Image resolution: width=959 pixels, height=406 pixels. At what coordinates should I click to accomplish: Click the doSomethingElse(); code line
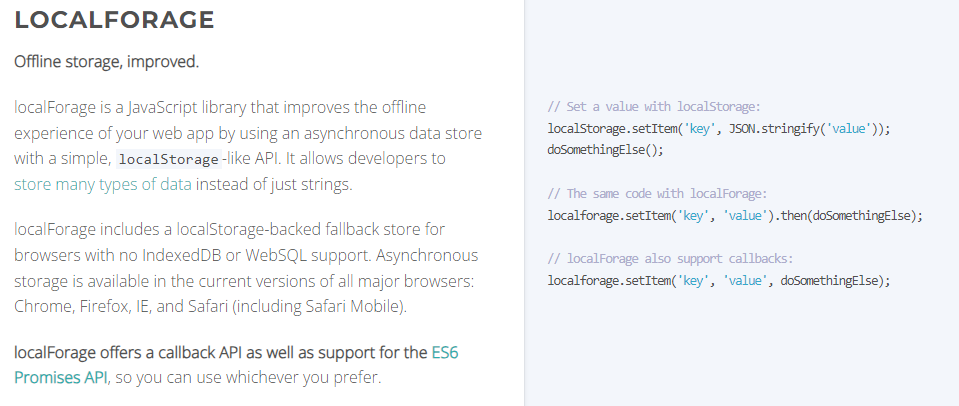click(605, 150)
